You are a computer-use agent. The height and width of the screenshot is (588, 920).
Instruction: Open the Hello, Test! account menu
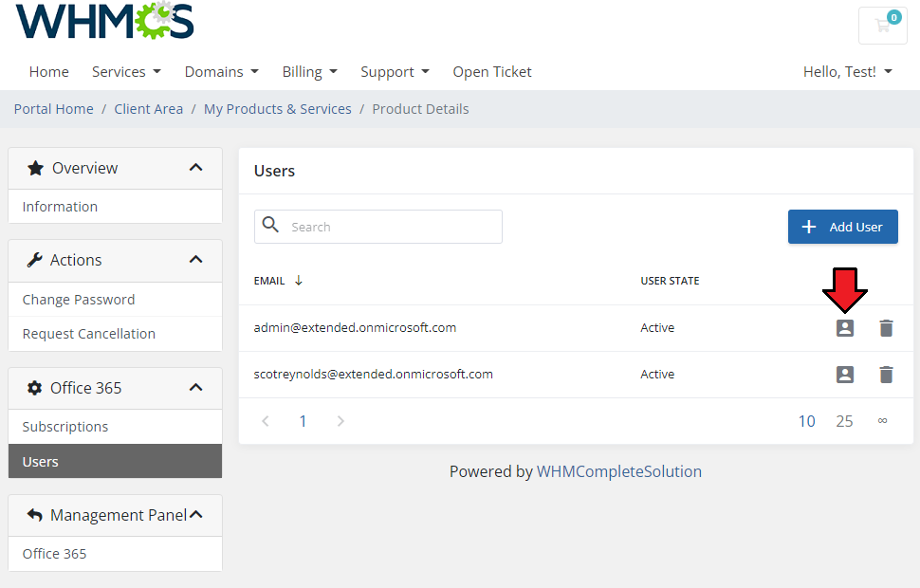click(847, 71)
